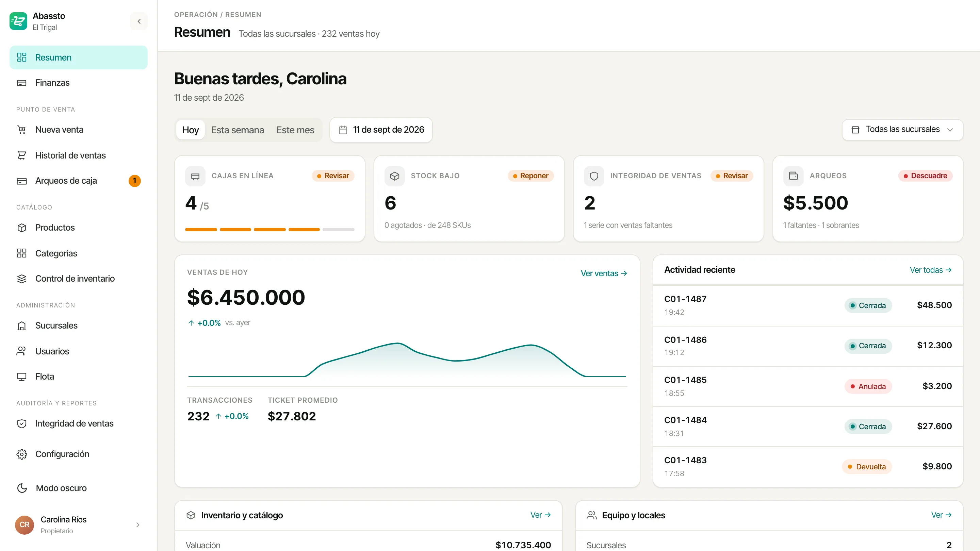Click the Descuadre badge on Arqueos

pos(925,176)
